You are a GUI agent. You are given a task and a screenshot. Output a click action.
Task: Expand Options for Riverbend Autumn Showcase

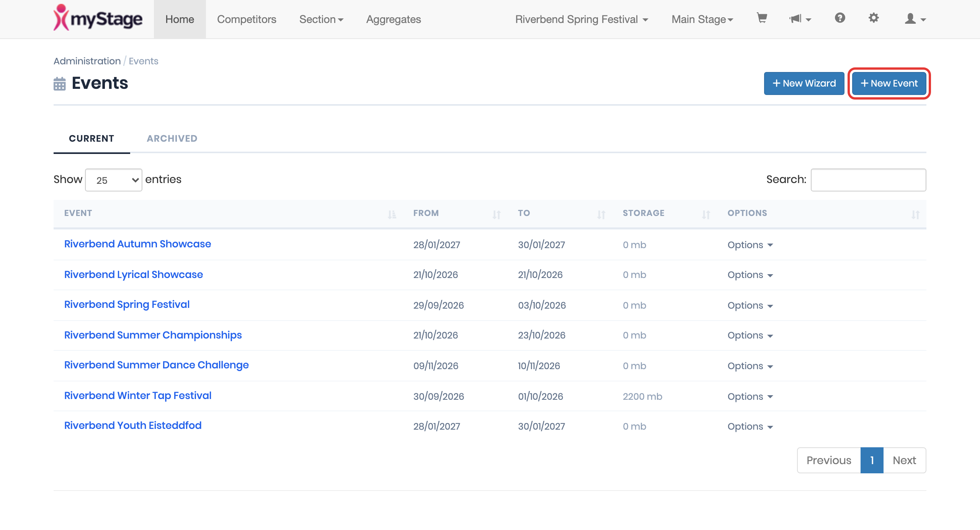click(750, 245)
